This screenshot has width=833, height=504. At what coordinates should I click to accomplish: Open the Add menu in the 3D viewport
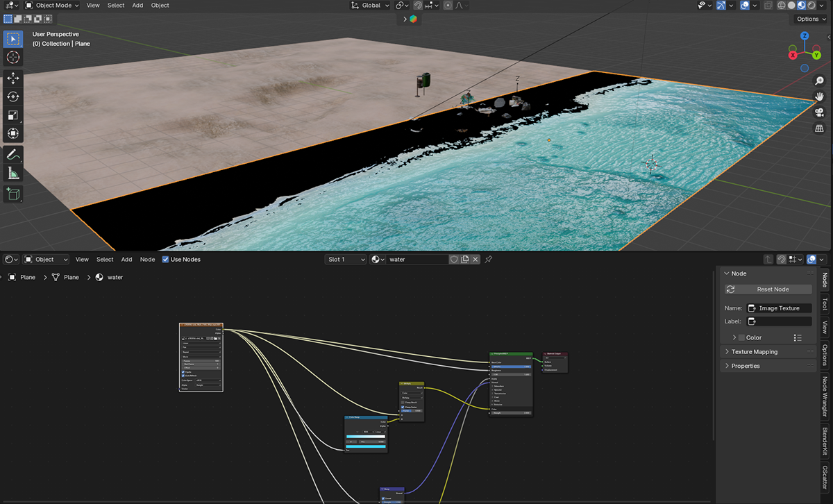pyautogui.click(x=137, y=6)
